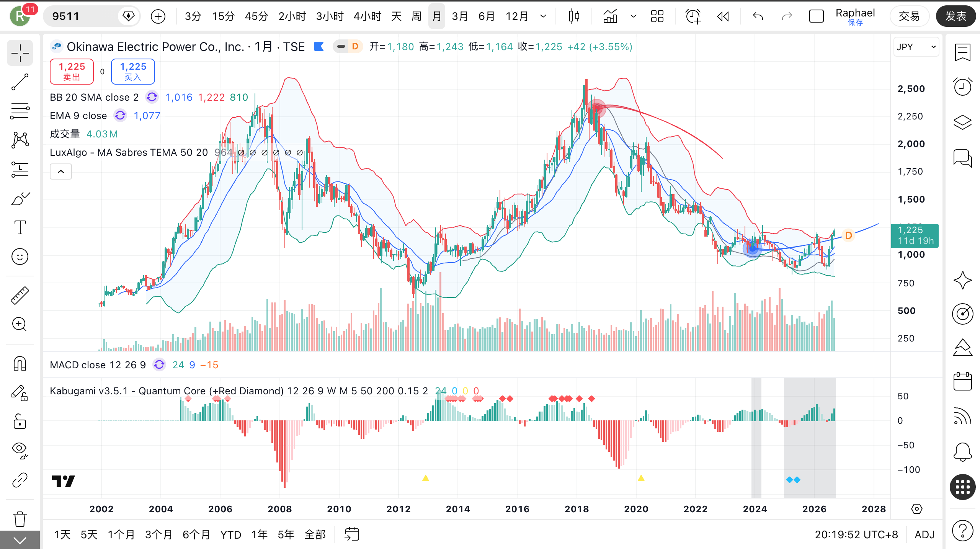
Task: Select the 月 monthly interval
Action: 436,16
